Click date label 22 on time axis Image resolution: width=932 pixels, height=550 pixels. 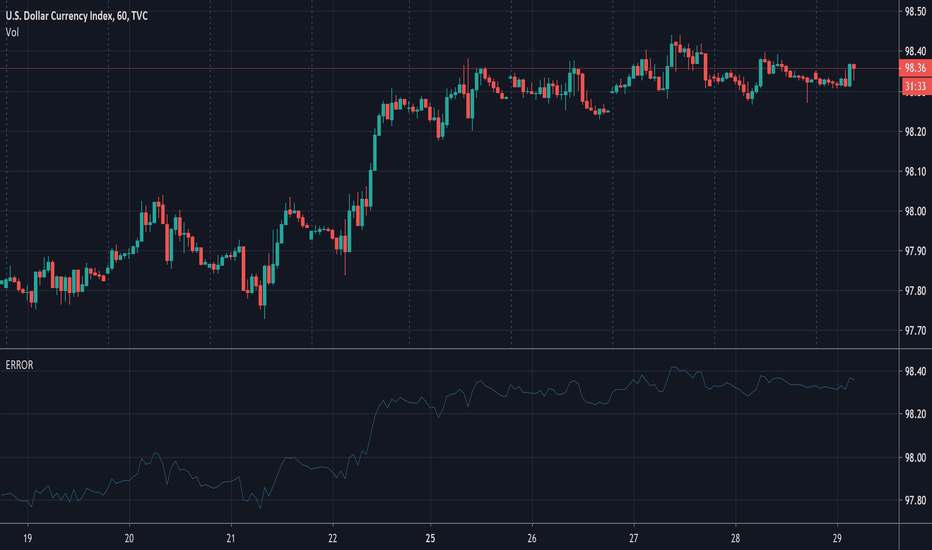pyautogui.click(x=333, y=539)
